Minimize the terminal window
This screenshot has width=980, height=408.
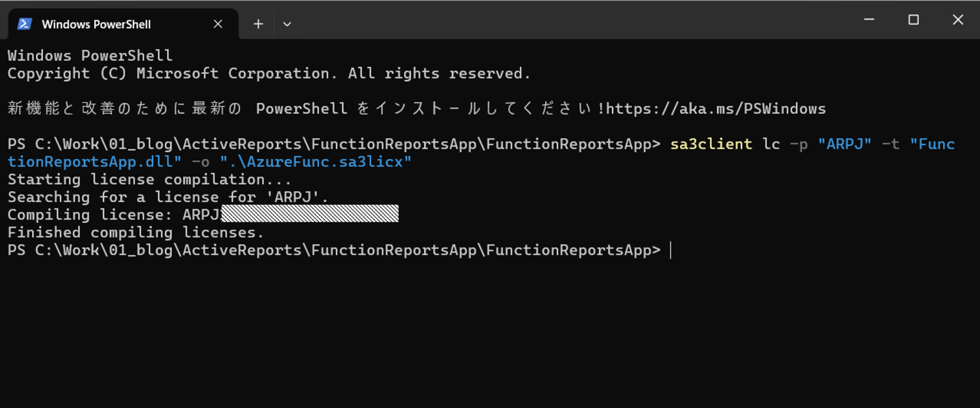point(869,20)
